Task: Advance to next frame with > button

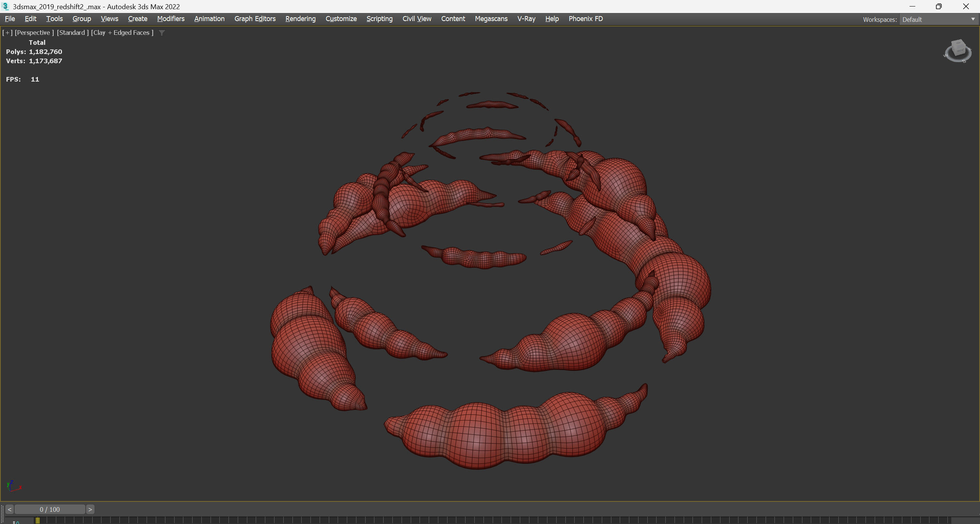Action: [90, 509]
